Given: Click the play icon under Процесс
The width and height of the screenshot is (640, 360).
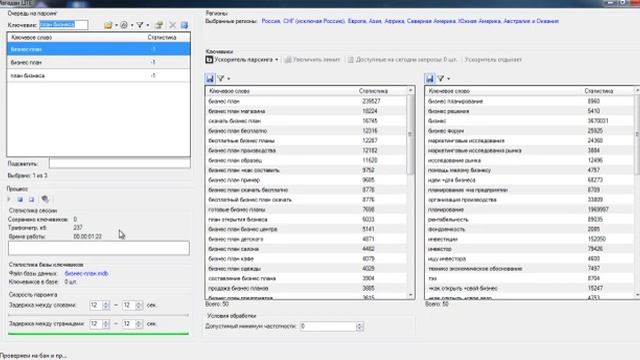Looking at the screenshot, I should 9,199.
